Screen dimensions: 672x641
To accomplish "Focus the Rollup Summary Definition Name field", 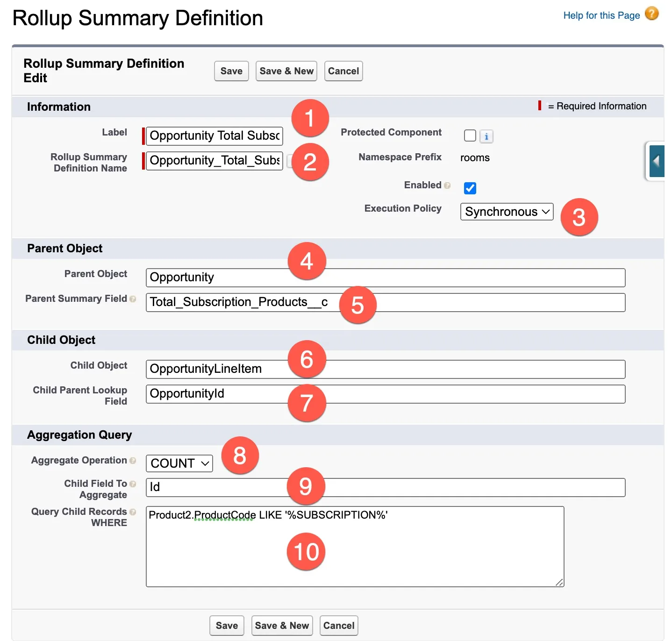I will [x=214, y=161].
